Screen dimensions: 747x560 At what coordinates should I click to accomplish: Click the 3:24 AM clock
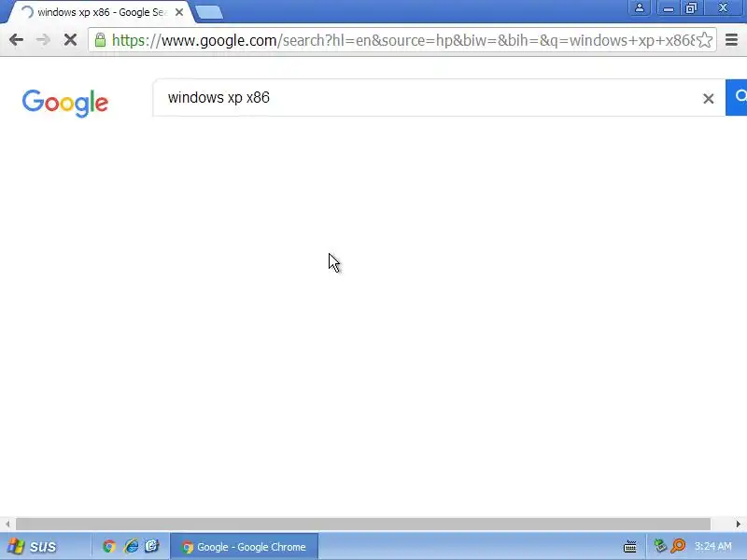pos(713,546)
